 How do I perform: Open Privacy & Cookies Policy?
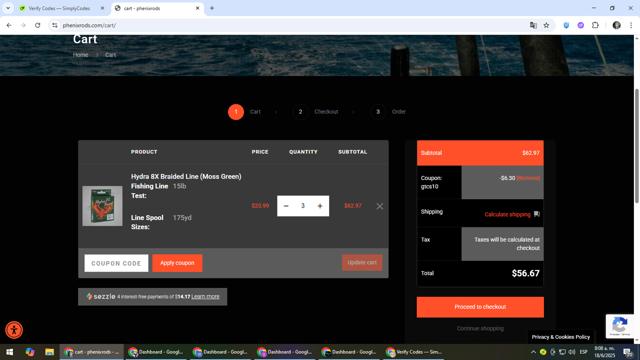[560, 337]
